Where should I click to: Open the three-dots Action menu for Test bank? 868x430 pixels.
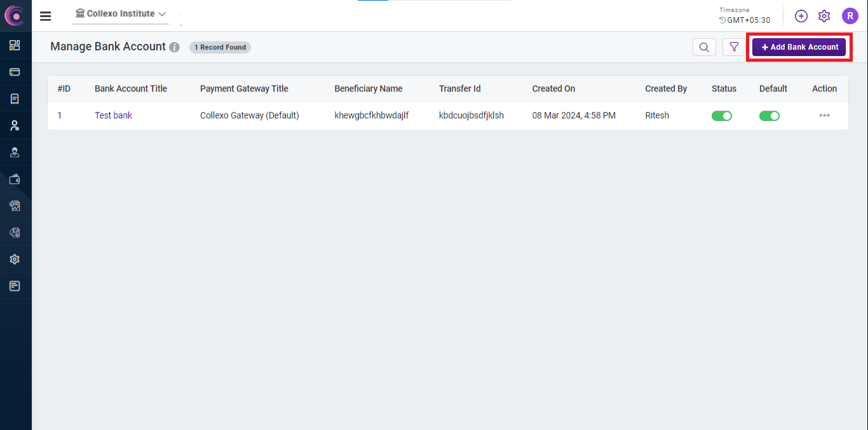point(824,116)
